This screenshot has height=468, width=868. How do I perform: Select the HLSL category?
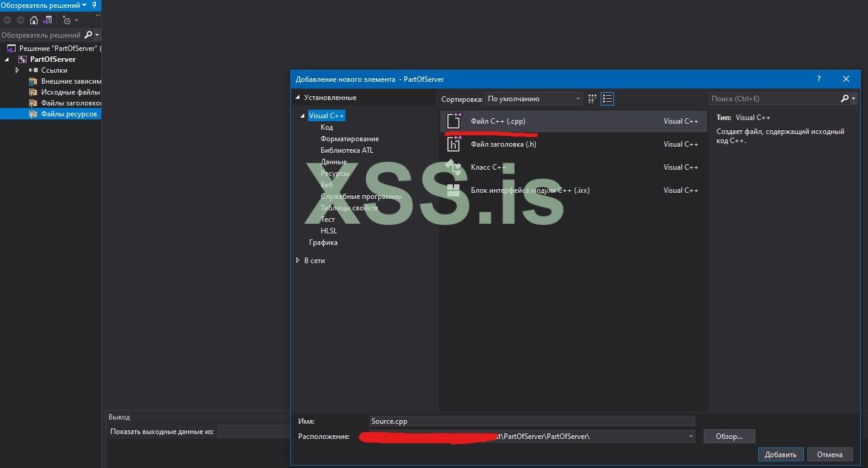point(329,231)
